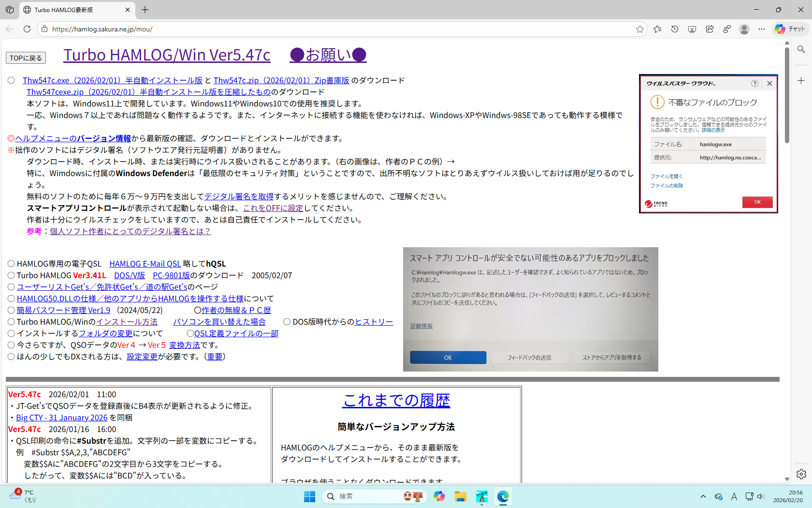This screenshot has width=812, height=508.
Task: Refresh the page with reload icon
Action: coord(27,29)
